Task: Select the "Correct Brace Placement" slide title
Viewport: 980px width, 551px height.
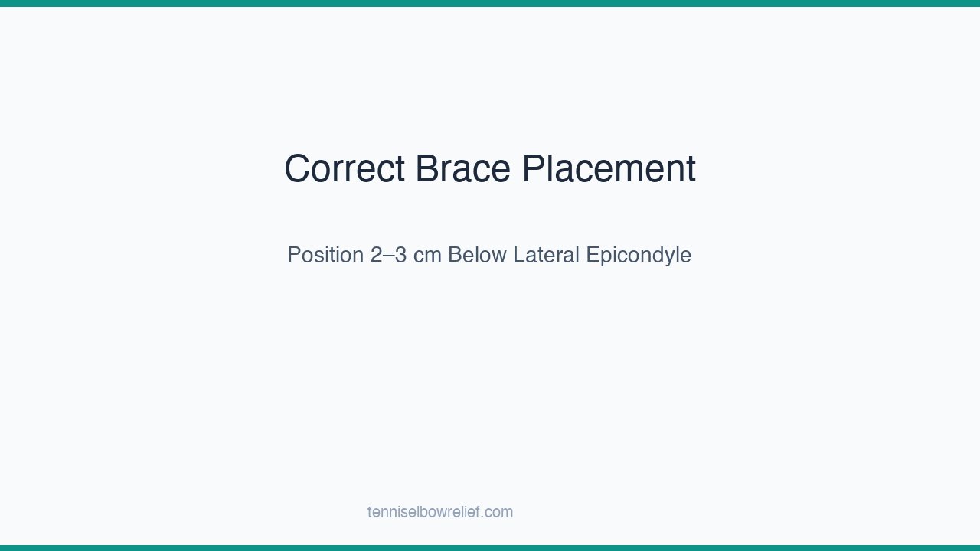Action: coord(489,169)
